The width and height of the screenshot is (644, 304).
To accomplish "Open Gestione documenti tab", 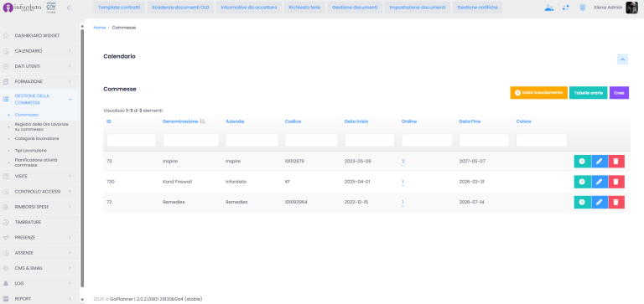I will click(355, 8).
